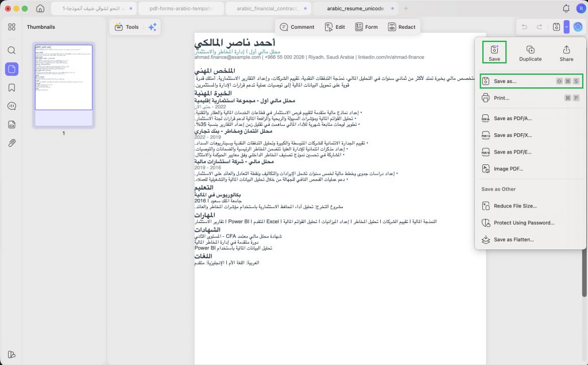Viewport: 588px width, 365px height.
Task: Select page 1 thumbnail
Action: coord(64,85)
